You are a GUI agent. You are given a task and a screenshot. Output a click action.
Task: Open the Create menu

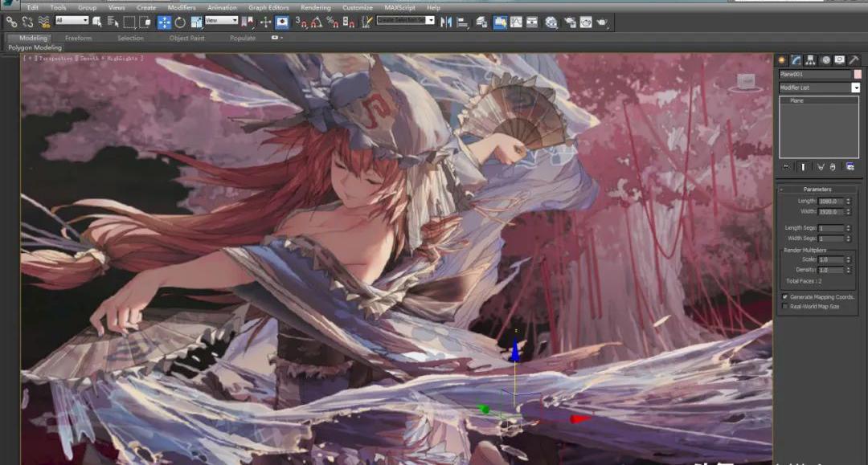[x=146, y=8]
